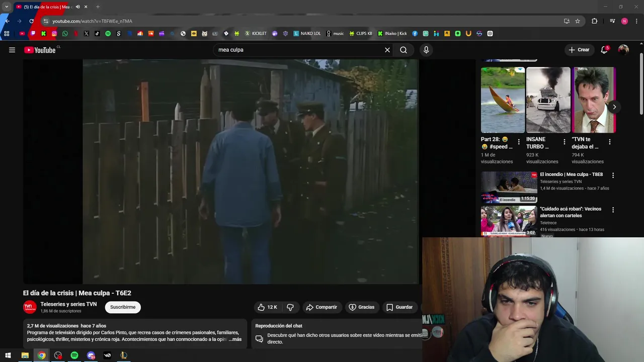644x362 pixels.
Task: Open the Teleseries y series TVN channel name
Action: point(68,304)
